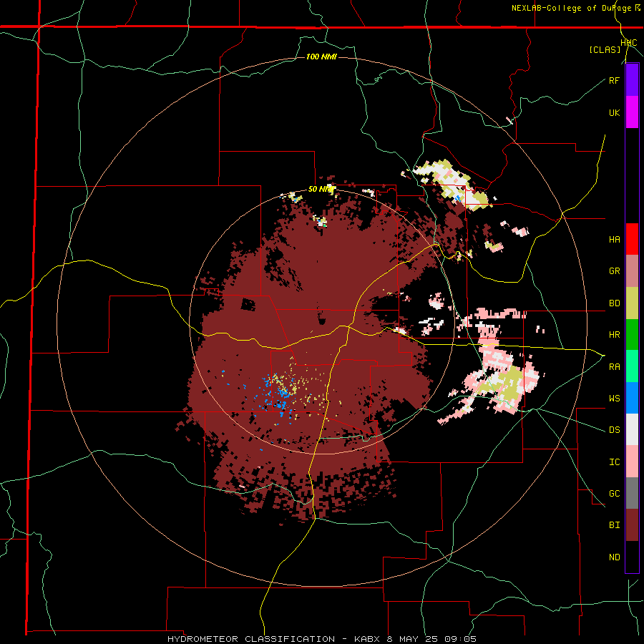This screenshot has width=644, height=644.
Task: Click the IC legend label
Action: coord(614,462)
